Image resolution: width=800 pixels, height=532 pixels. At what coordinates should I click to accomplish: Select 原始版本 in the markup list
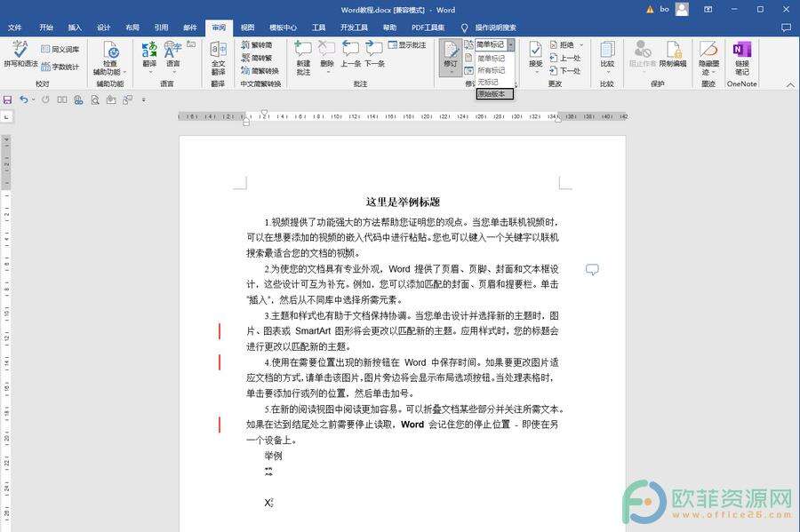[495, 94]
